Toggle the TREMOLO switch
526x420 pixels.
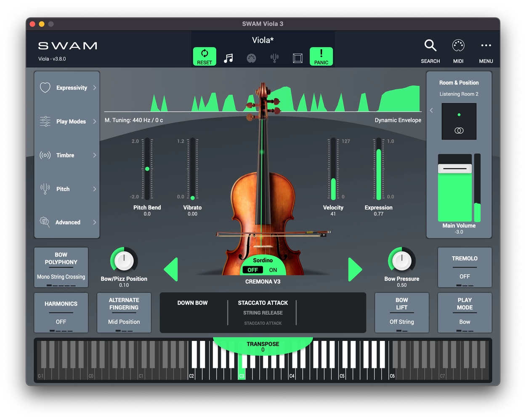pos(465,267)
